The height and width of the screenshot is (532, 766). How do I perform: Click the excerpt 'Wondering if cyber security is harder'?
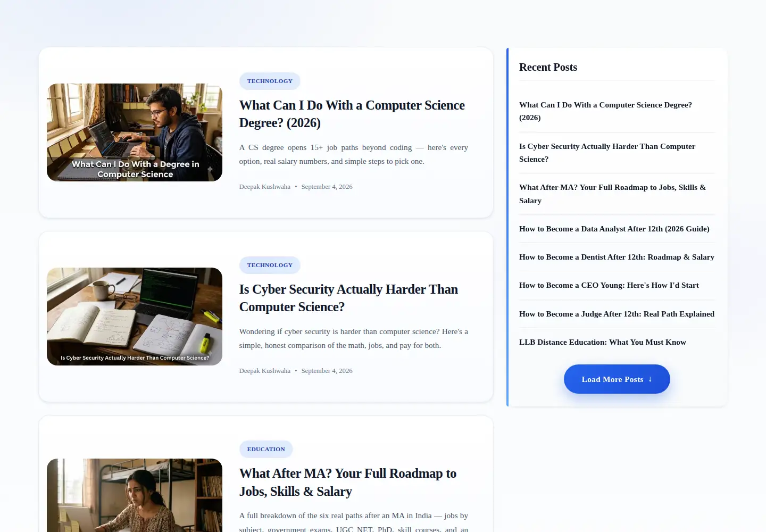pos(354,338)
